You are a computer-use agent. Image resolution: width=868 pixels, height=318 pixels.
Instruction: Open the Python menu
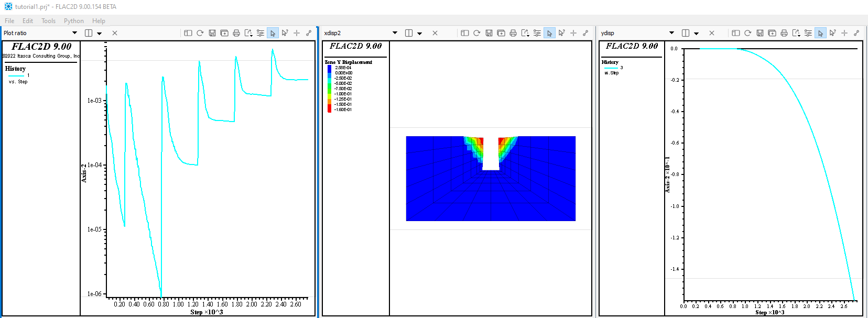point(73,21)
